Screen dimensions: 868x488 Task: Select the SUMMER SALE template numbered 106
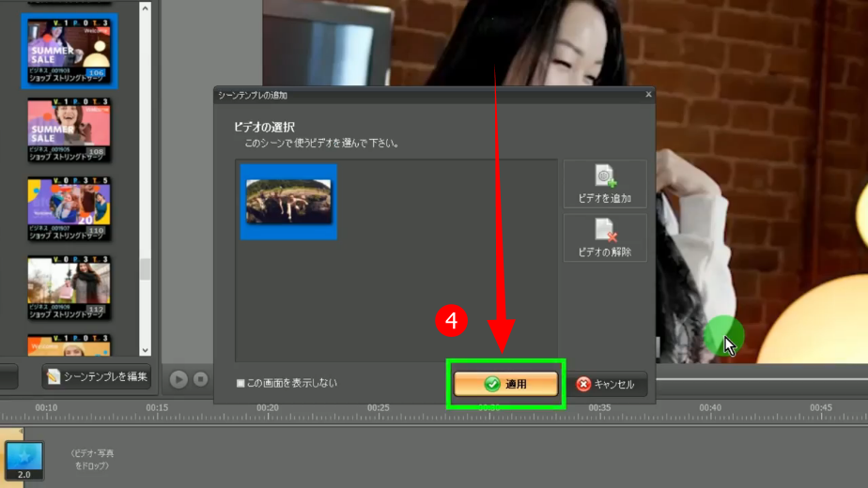69,49
